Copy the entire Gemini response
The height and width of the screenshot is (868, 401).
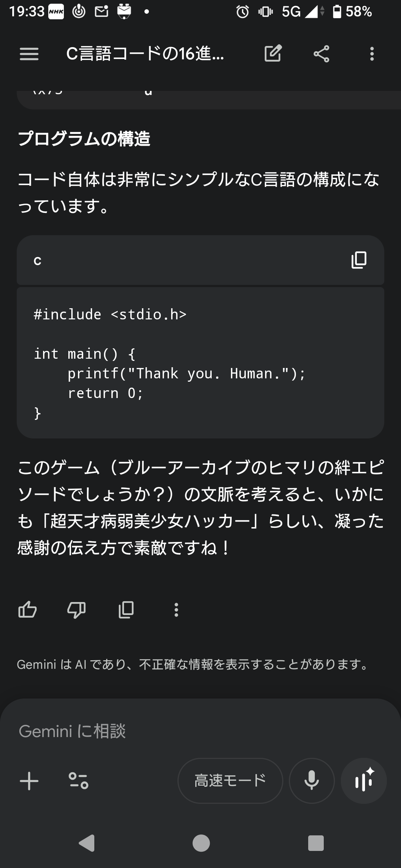[x=126, y=609]
